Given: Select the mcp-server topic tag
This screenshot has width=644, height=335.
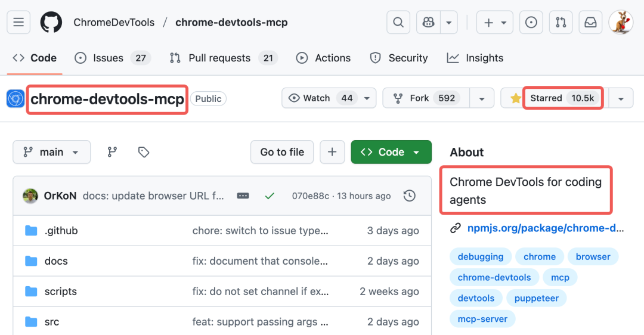Looking at the screenshot, I should 482,319.
